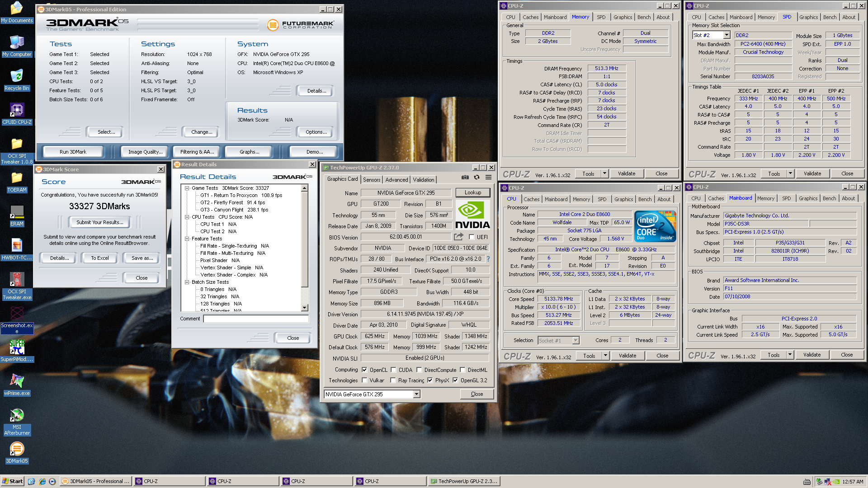
Task: Open Tools dropdown arrow in CPU-Z Mainboard window
Action: click(x=790, y=355)
